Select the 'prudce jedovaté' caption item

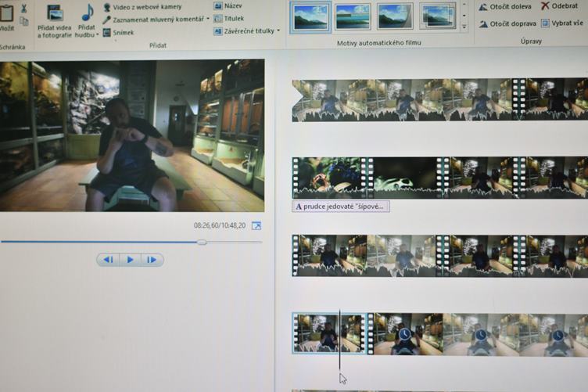point(340,207)
